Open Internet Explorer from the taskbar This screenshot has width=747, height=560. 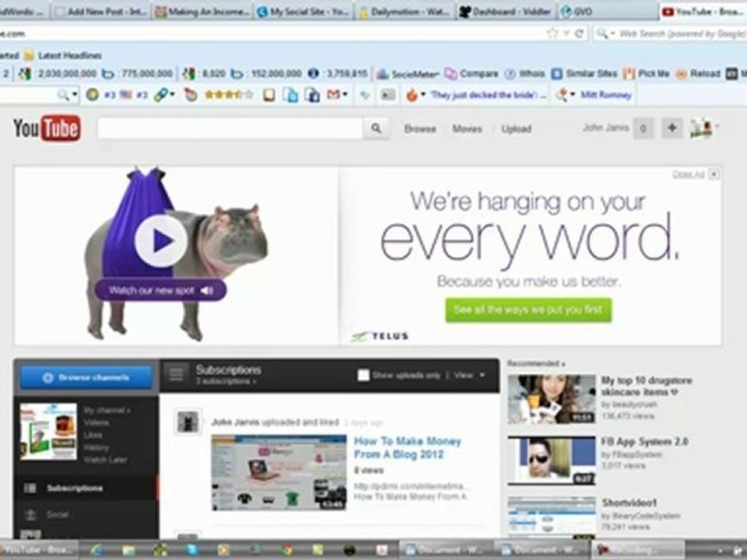(x=97, y=550)
